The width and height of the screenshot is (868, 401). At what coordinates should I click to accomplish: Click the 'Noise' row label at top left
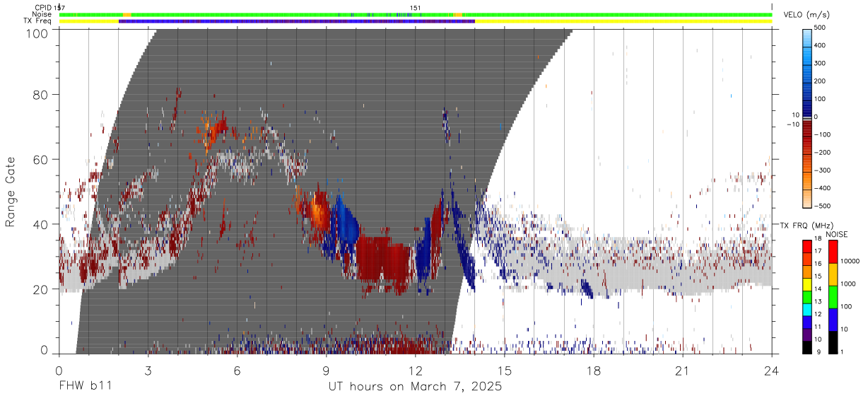[42, 14]
